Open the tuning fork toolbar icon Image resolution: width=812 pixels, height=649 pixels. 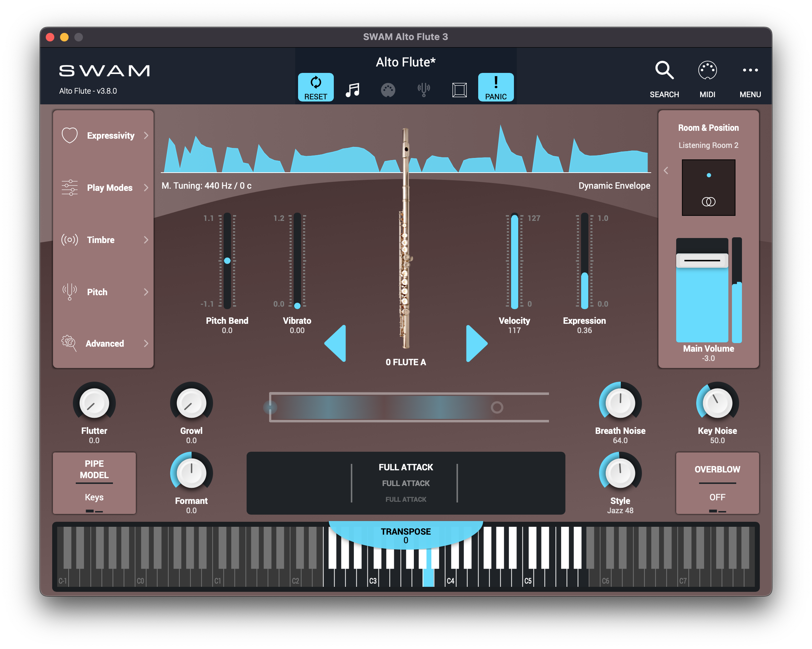[424, 90]
